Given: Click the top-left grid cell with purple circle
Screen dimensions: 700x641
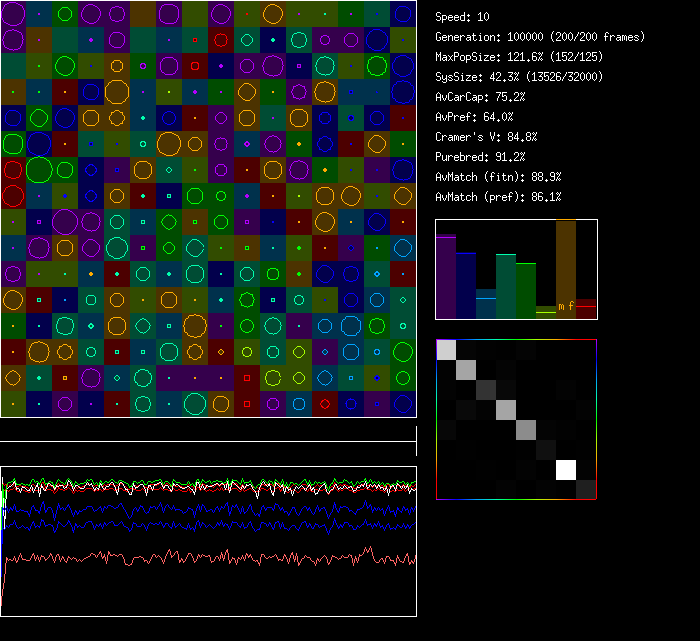Looking at the screenshot, I should (x=13, y=14).
